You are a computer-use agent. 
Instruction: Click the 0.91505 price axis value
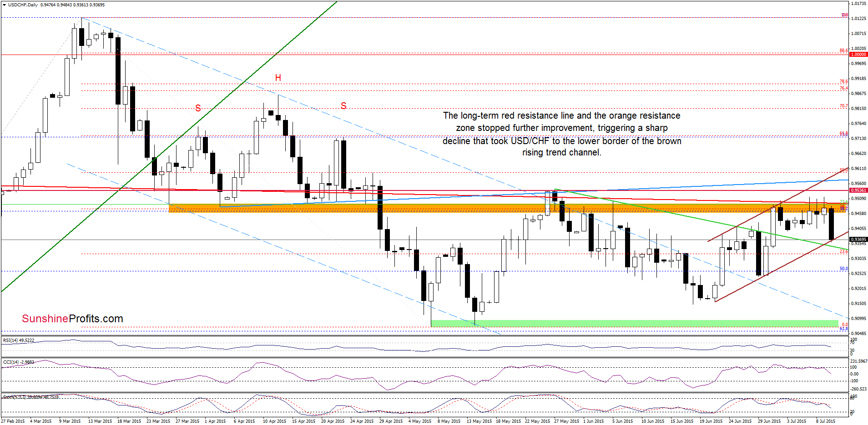point(858,304)
